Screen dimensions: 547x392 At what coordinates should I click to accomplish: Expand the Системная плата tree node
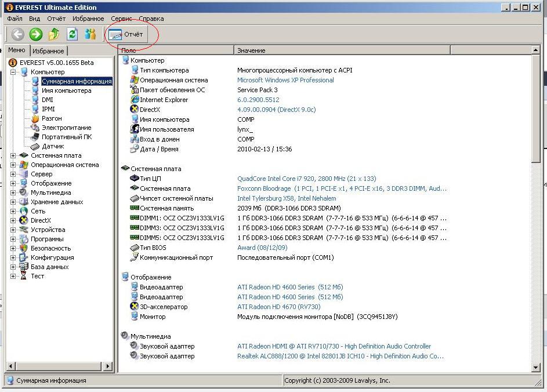pyautogui.click(x=13, y=155)
